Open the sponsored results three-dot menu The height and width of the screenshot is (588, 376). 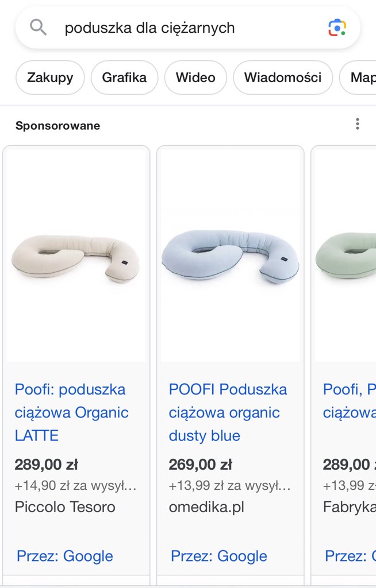(358, 124)
